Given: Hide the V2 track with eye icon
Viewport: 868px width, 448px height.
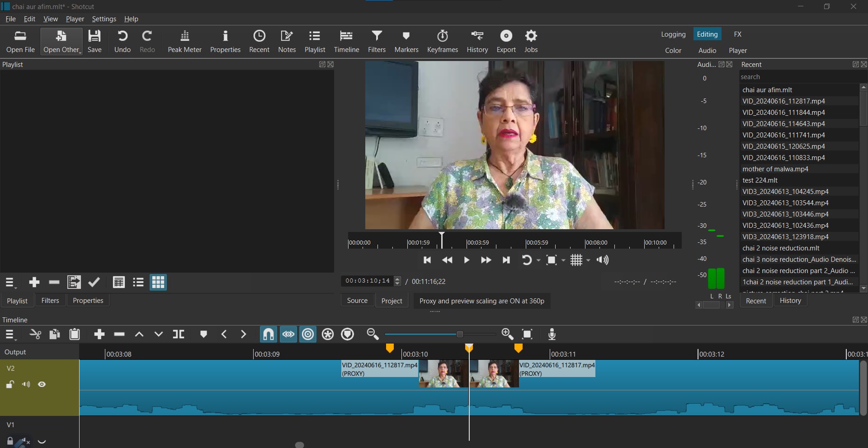Looking at the screenshot, I should tap(42, 385).
